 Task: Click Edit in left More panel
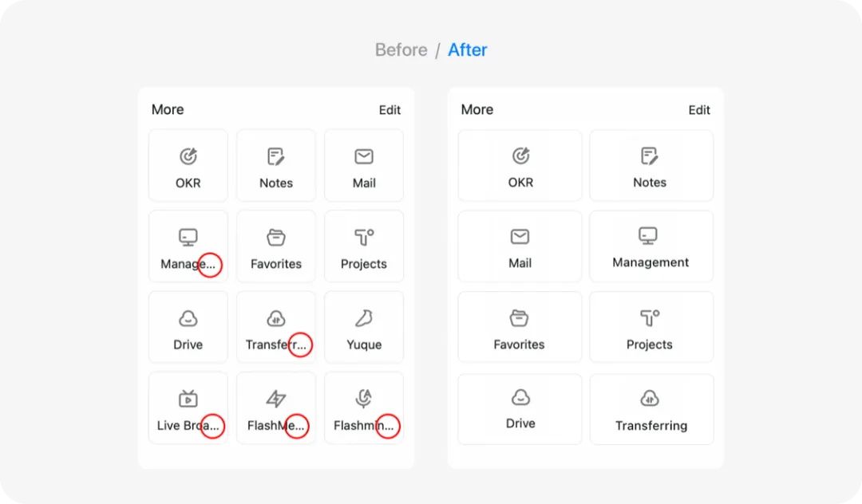pos(389,110)
